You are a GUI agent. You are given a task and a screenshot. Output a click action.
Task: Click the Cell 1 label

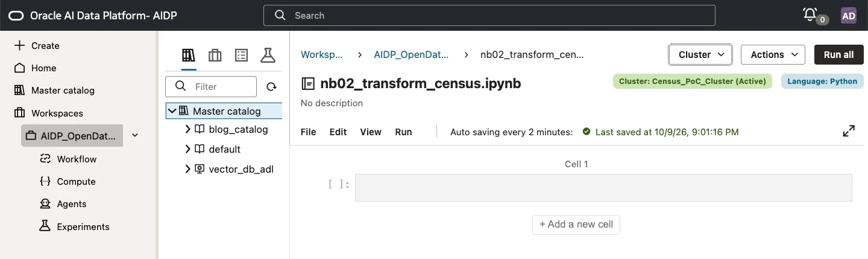576,164
